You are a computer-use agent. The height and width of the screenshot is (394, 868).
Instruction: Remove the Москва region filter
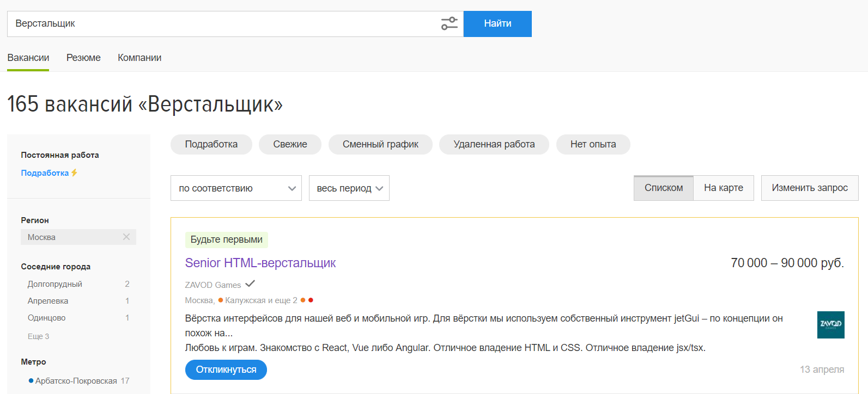pyautogui.click(x=126, y=237)
